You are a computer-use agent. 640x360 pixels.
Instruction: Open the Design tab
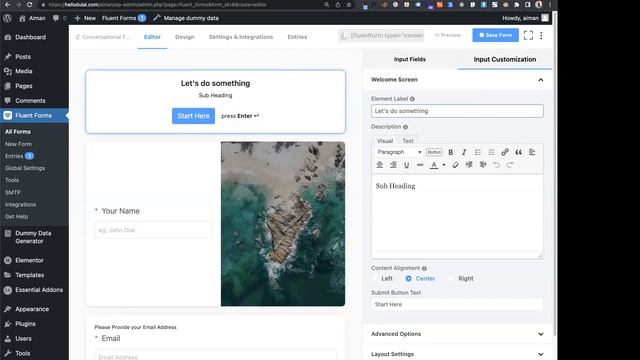coord(184,37)
